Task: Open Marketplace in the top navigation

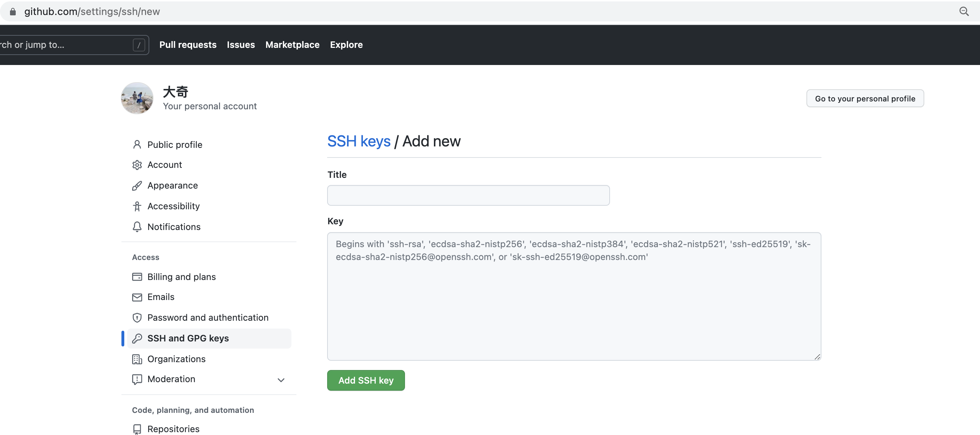Action: tap(292, 45)
